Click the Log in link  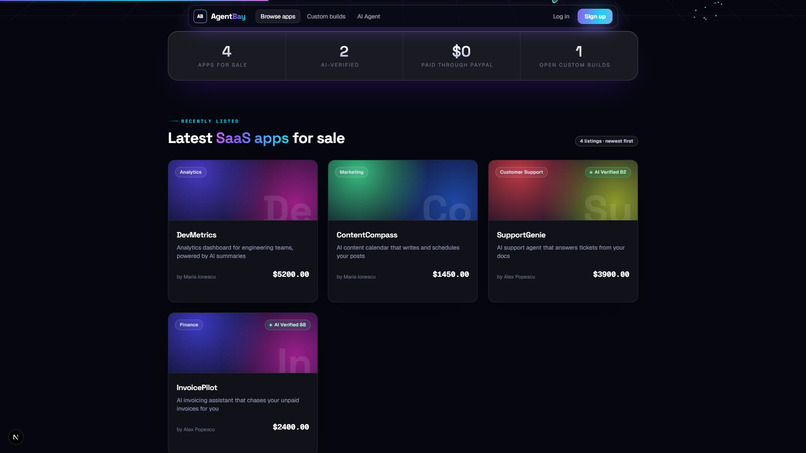coord(561,16)
